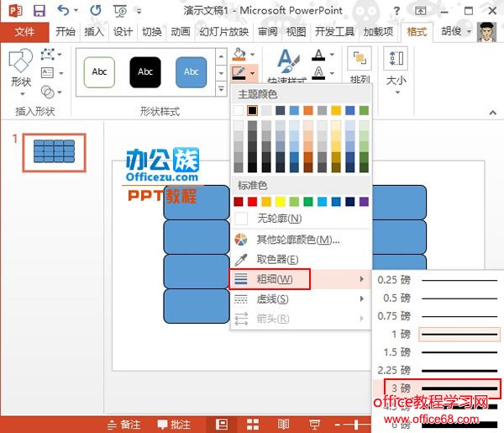Viewport: 504px width, 433px height.
Task: Switch to the Slide Show tab
Action: tap(224, 32)
